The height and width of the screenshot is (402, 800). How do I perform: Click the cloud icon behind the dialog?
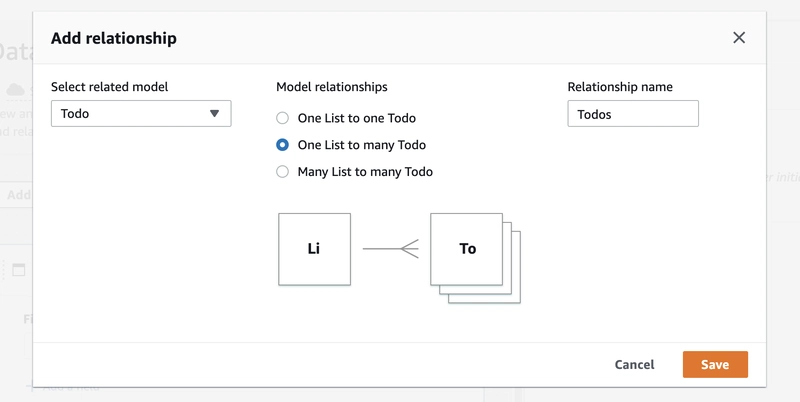pyautogui.click(x=15, y=90)
